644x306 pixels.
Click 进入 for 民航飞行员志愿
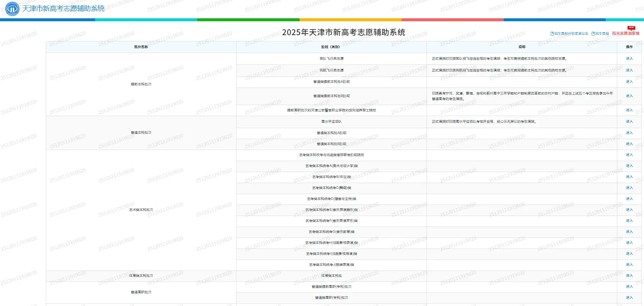pos(629,70)
